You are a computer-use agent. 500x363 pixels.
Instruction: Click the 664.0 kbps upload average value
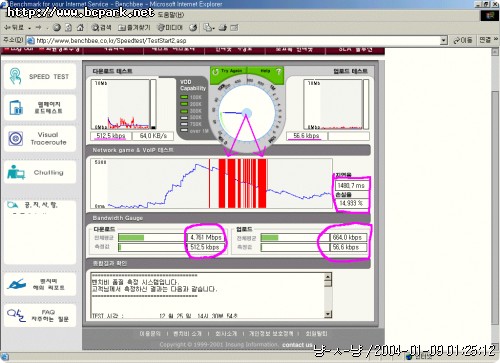[x=348, y=237]
